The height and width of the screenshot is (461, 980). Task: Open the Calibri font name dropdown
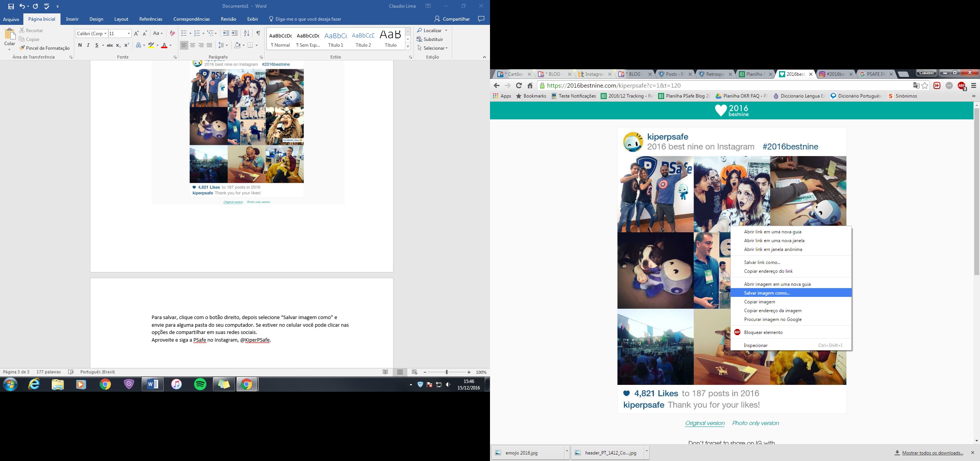click(105, 34)
